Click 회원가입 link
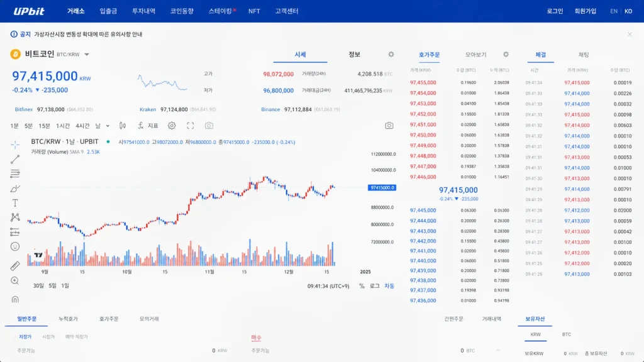Viewport: 644px width, 362px height. [x=586, y=11]
